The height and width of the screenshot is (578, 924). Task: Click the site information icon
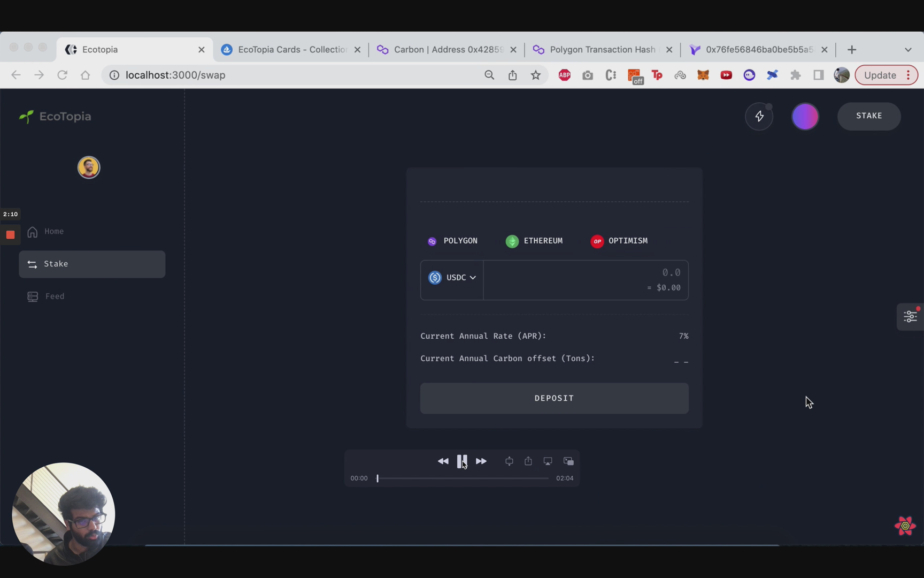114,75
